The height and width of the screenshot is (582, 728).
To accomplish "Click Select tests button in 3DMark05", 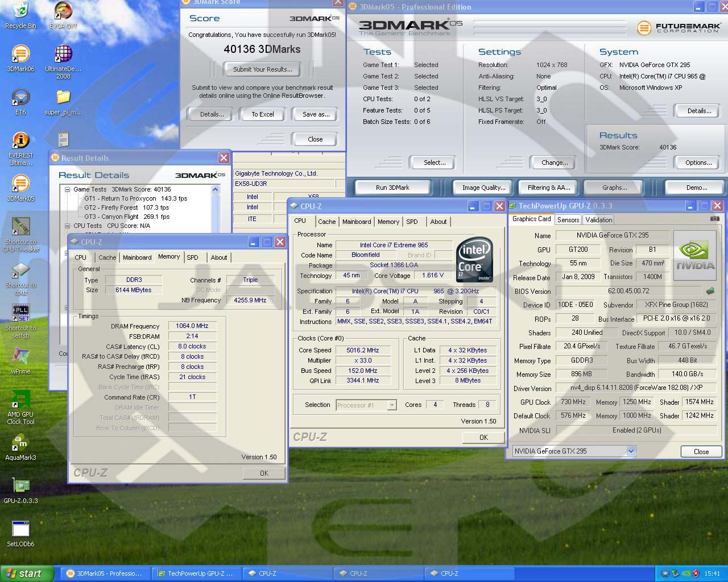I will tap(435, 163).
